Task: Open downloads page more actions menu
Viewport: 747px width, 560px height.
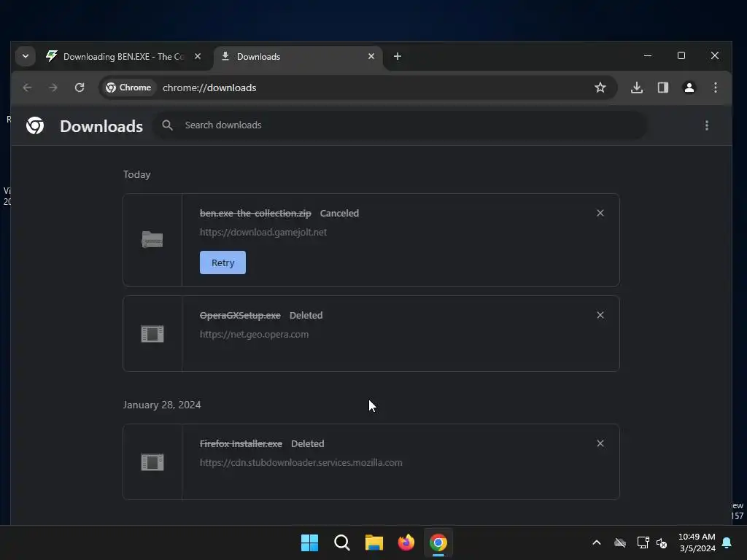Action: (707, 125)
